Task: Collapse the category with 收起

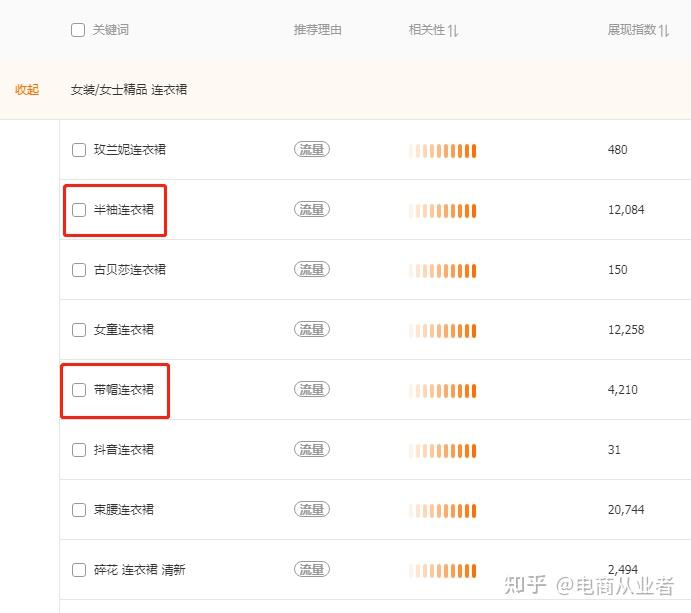Action: (x=27, y=90)
